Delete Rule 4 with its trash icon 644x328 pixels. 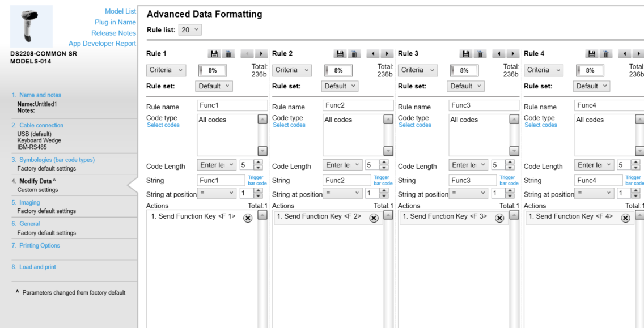point(605,53)
